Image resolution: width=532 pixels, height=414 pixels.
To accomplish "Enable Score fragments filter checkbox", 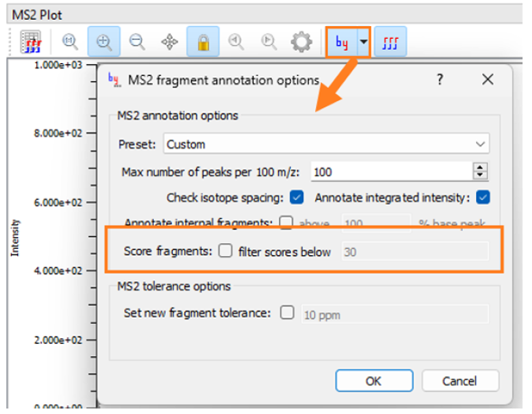I will pyautogui.click(x=225, y=252).
